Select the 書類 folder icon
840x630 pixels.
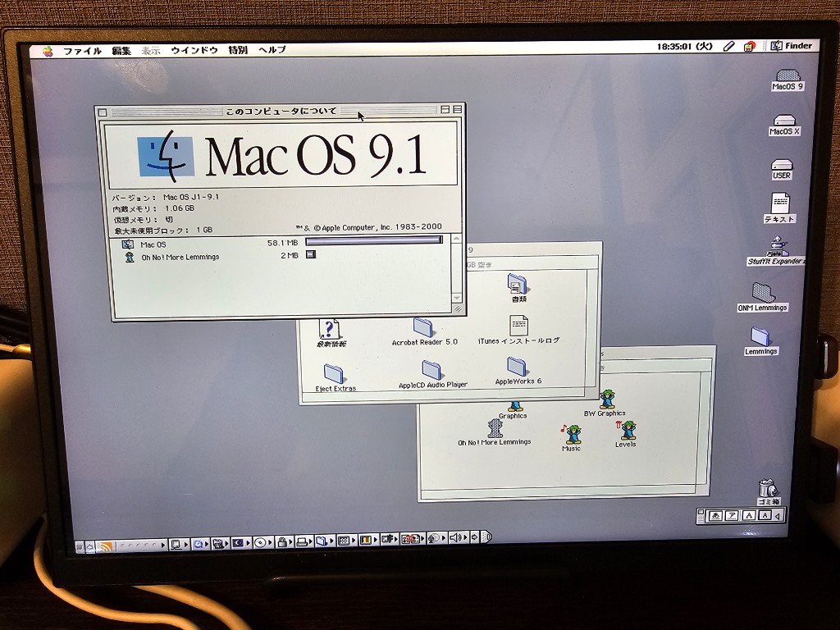(518, 288)
